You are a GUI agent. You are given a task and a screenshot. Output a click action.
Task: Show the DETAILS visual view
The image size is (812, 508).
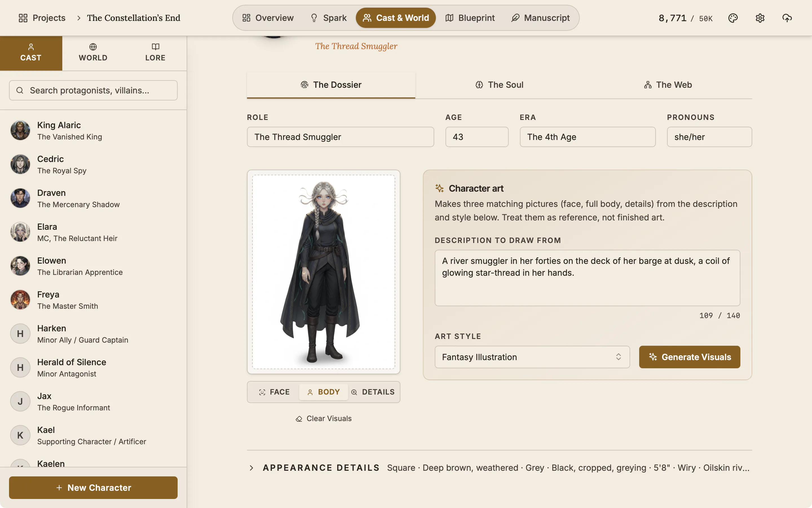tap(372, 392)
